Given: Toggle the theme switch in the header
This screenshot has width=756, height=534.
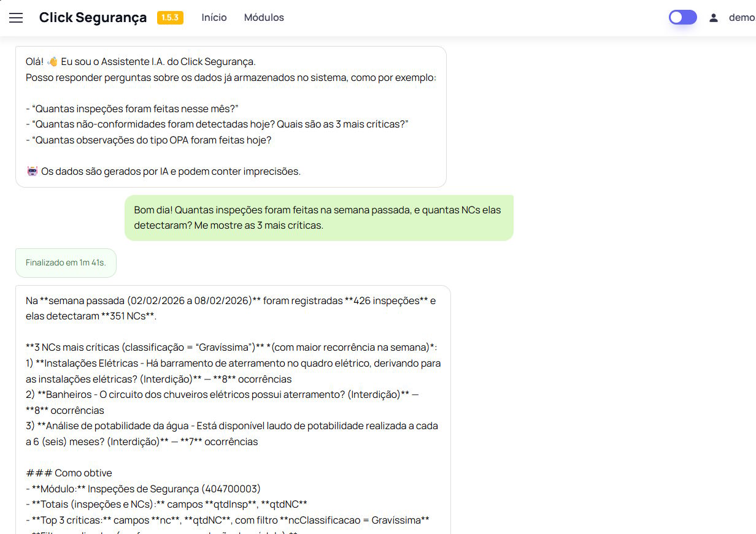Looking at the screenshot, I should 682,18.
